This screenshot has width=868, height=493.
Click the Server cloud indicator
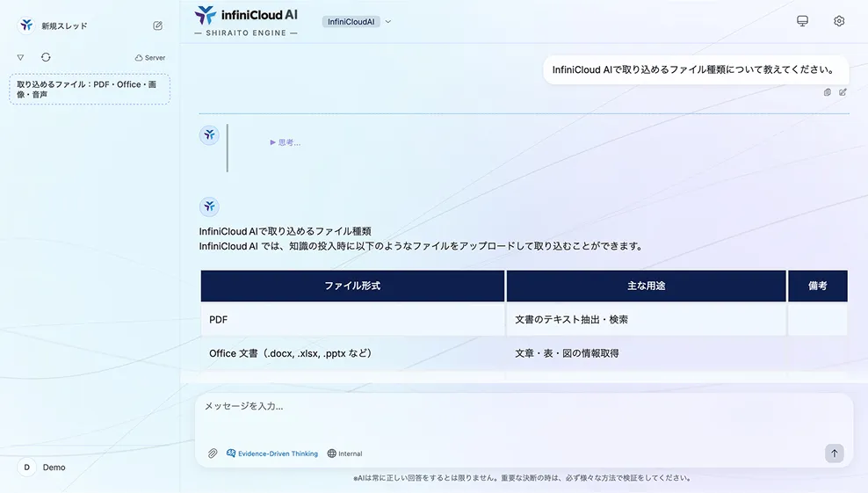click(150, 58)
